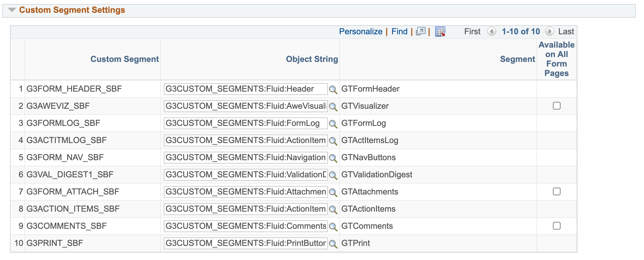Select the G3ACTION_ITEMS_SBF custom segment text
This screenshot has height=260, width=644.
tap(73, 209)
